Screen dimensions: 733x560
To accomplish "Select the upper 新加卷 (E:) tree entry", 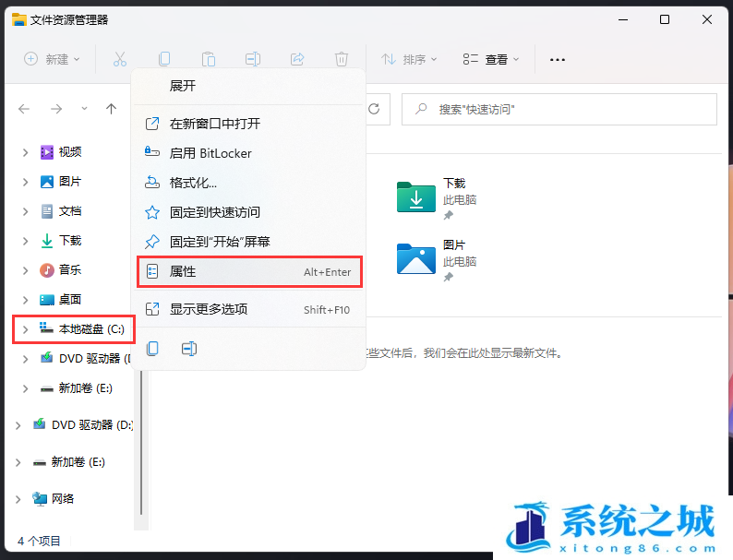I will pos(77,388).
